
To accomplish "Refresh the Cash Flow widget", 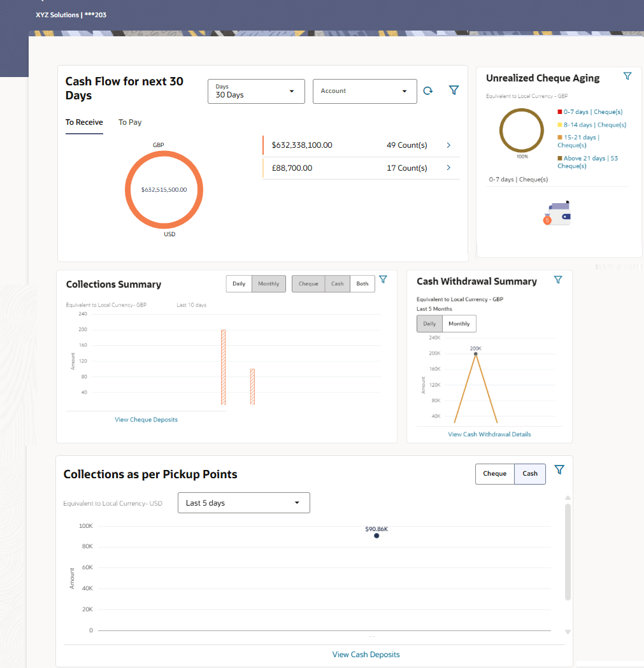I will pyautogui.click(x=428, y=90).
